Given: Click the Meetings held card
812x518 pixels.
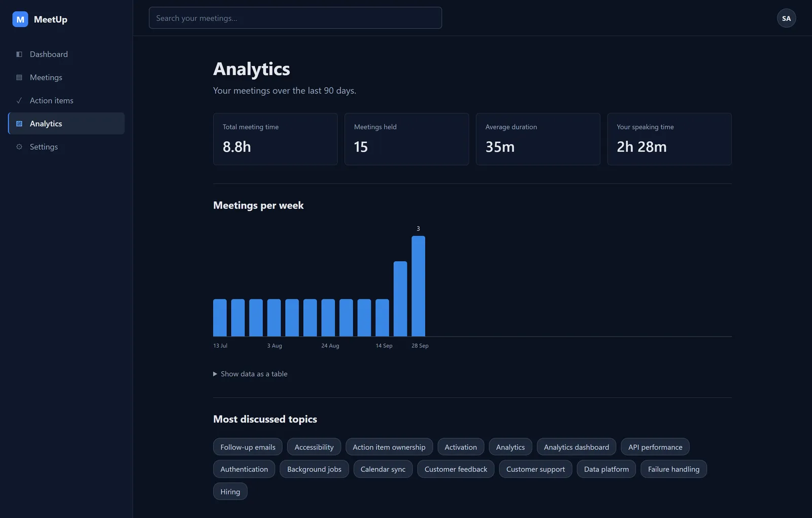Looking at the screenshot, I should tap(407, 139).
